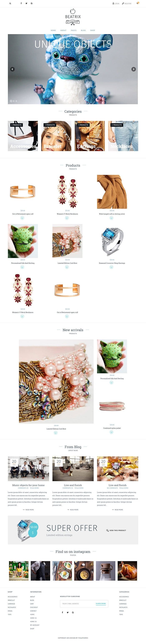Screen dimensions: 146x644
Task: Click the Subscribe newsletter button
Action: 101,603
